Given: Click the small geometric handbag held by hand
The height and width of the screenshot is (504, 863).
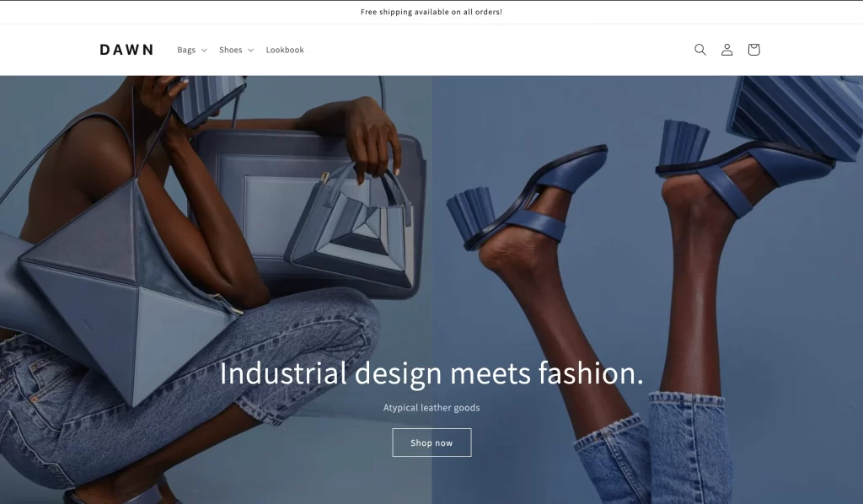Looking at the screenshot, I should click(x=351, y=228).
